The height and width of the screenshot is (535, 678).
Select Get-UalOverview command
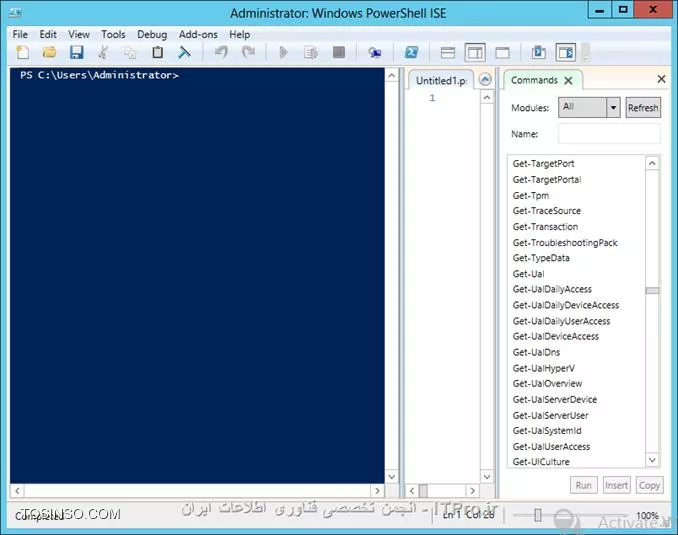click(547, 383)
